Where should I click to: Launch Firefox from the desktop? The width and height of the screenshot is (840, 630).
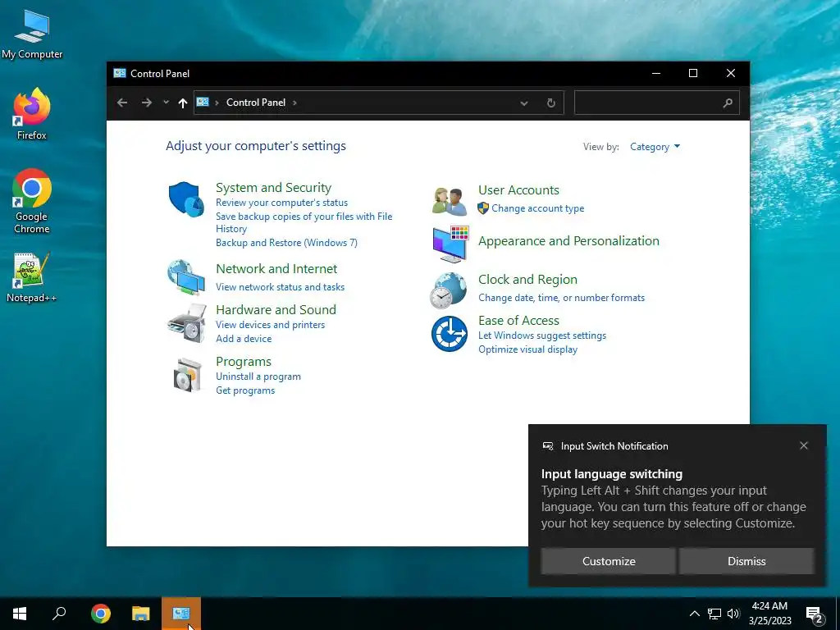(32, 114)
